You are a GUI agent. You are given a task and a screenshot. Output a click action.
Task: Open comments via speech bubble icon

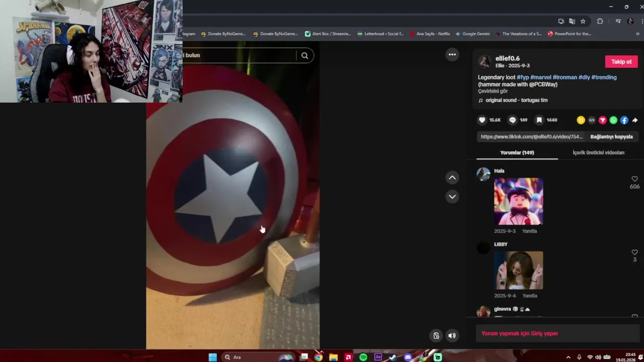[x=512, y=120]
